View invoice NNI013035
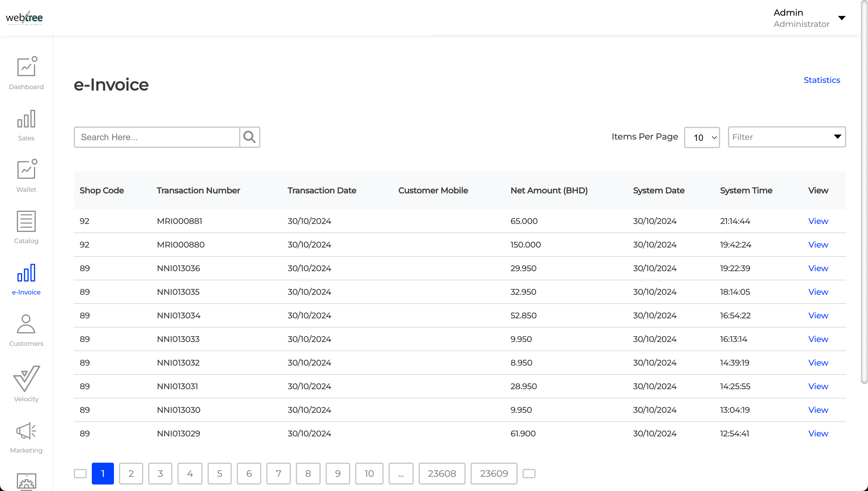The image size is (868, 491). click(x=818, y=292)
